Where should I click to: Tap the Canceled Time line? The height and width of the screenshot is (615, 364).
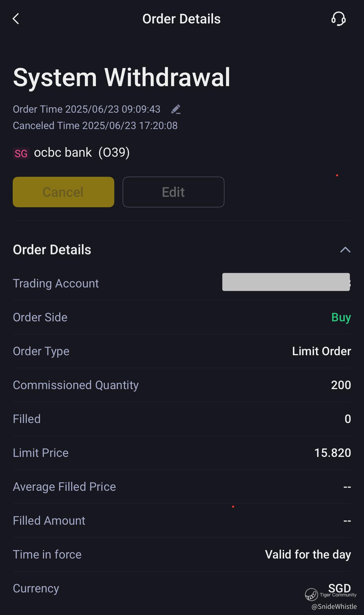click(95, 126)
